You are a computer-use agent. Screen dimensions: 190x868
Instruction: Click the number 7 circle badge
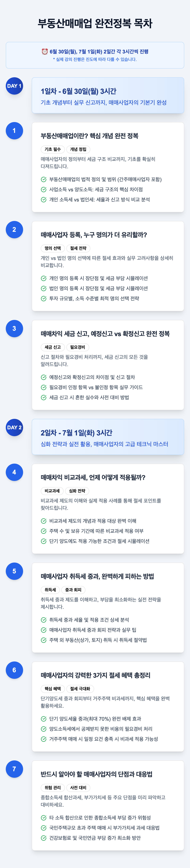click(14, 769)
